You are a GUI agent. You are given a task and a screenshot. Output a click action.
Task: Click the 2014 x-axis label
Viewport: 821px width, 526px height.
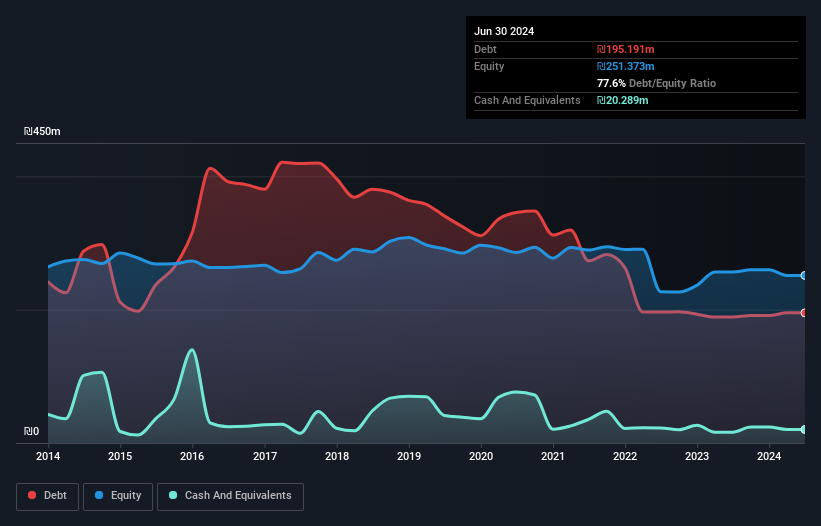[48, 456]
